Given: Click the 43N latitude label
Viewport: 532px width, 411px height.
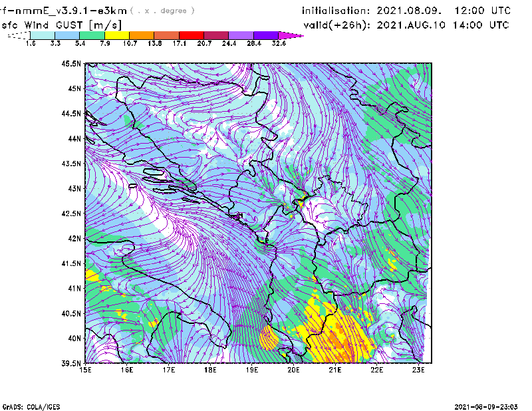Looking at the screenshot, I should point(74,188).
